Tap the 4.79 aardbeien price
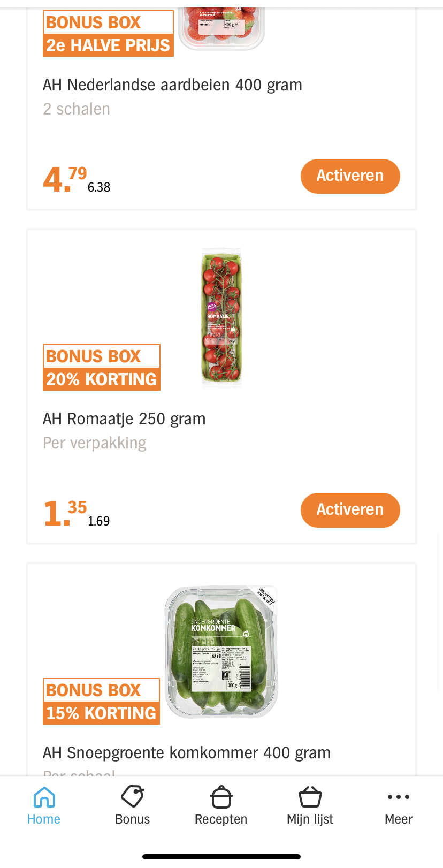443x868 pixels. tap(65, 179)
